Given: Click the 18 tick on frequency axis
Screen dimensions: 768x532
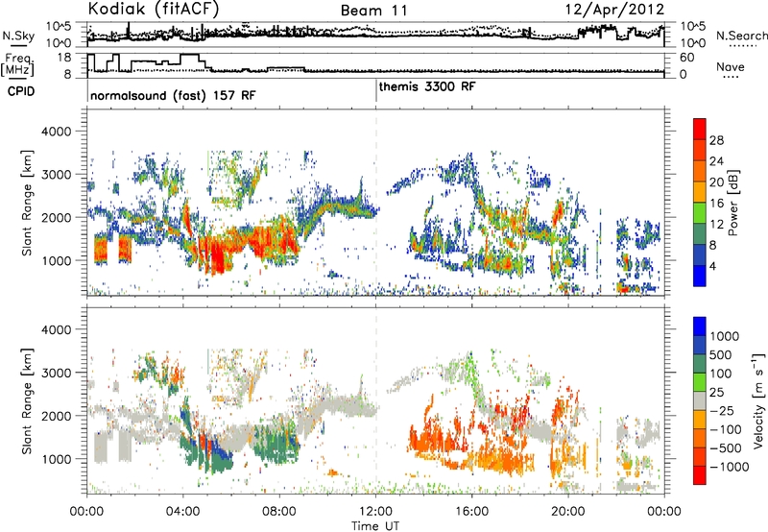Looking at the screenshot, I should click(64, 58).
